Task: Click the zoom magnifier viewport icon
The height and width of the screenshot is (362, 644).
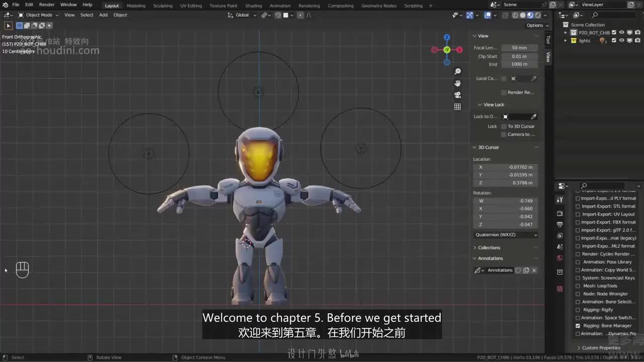Action: (x=457, y=72)
